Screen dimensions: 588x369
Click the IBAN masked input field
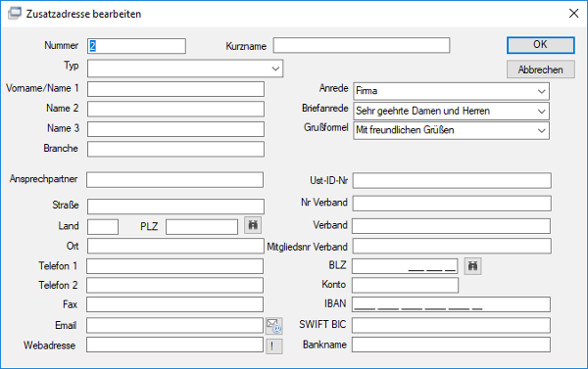451,304
